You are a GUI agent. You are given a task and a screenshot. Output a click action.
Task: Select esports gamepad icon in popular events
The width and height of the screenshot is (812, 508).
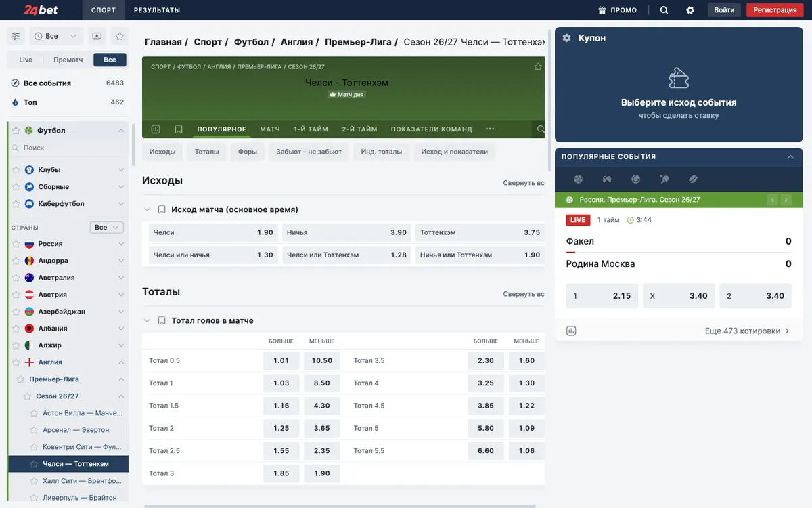(x=607, y=179)
